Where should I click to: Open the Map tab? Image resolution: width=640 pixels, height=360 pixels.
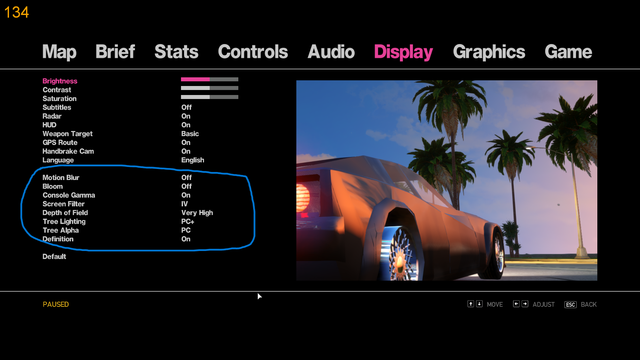(x=59, y=52)
